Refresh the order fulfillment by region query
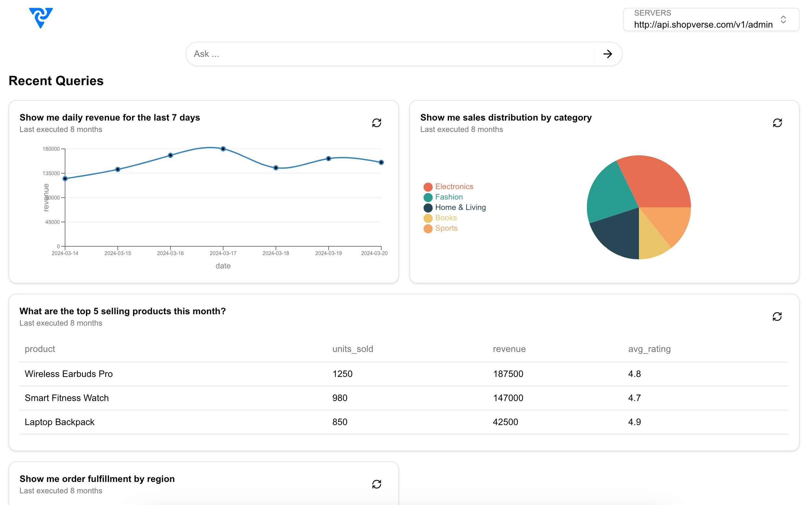This screenshot has width=812, height=505. 377,484
